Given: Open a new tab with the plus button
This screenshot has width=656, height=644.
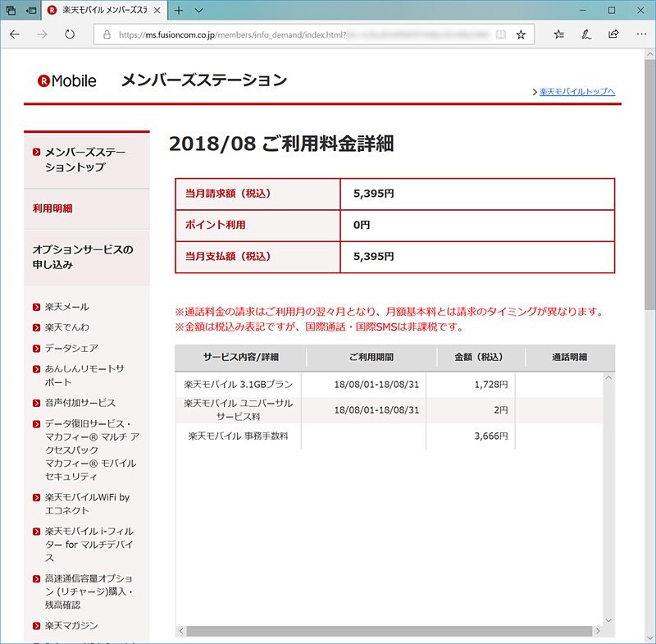Looking at the screenshot, I should coord(179,11).
